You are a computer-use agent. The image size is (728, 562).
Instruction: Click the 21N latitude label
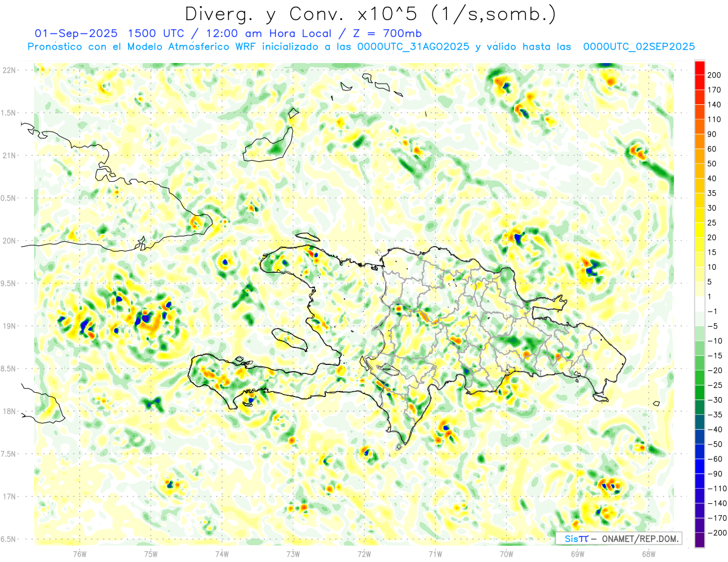[x=9, y=155]
